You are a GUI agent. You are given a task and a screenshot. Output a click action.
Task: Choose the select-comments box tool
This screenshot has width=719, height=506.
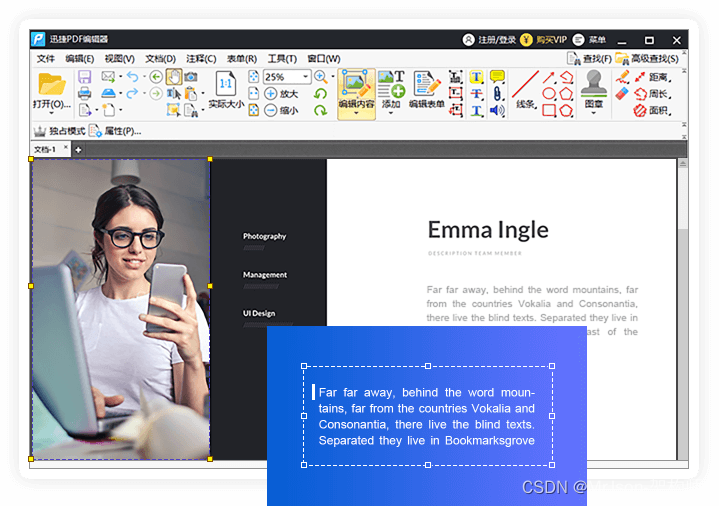pyautogui.click(x=173, y=110)
